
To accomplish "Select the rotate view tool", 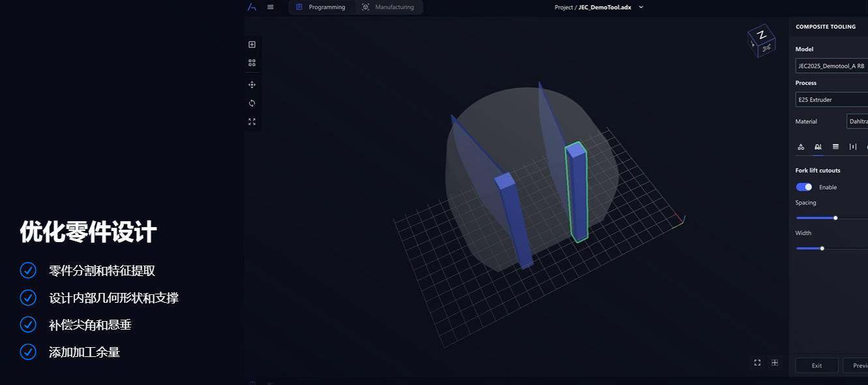I will 252,103.
